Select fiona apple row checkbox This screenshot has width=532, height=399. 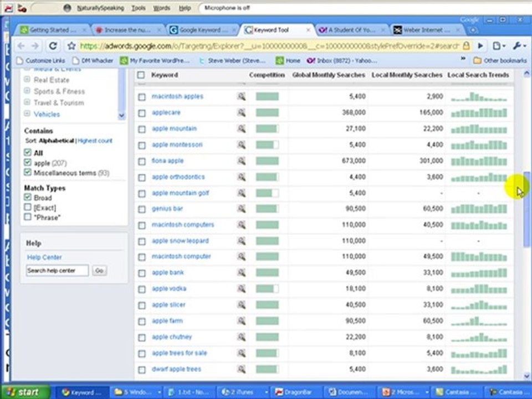click(x=142, y=161)
